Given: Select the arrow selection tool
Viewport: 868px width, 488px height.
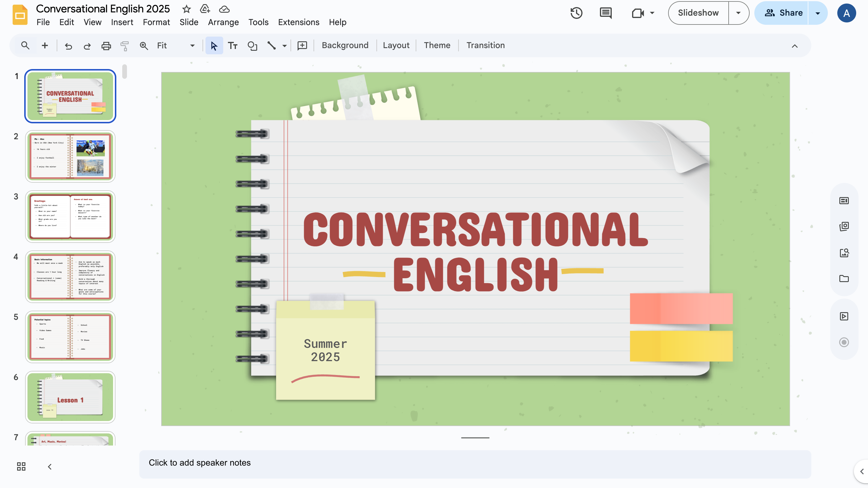Looking at the screenshot, I should (x=214, y=45).
